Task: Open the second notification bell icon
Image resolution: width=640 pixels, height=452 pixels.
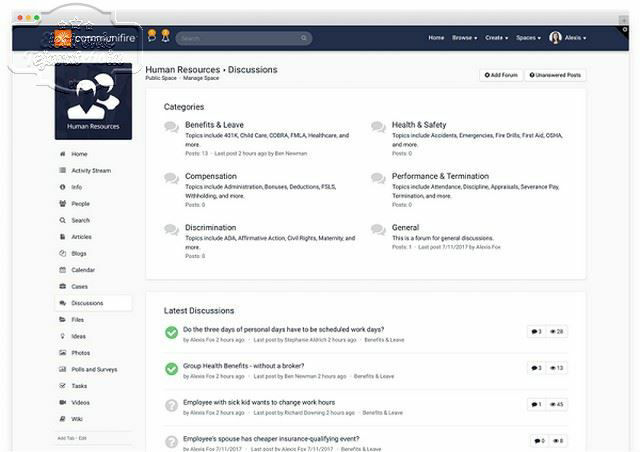Action: [165, 36]
